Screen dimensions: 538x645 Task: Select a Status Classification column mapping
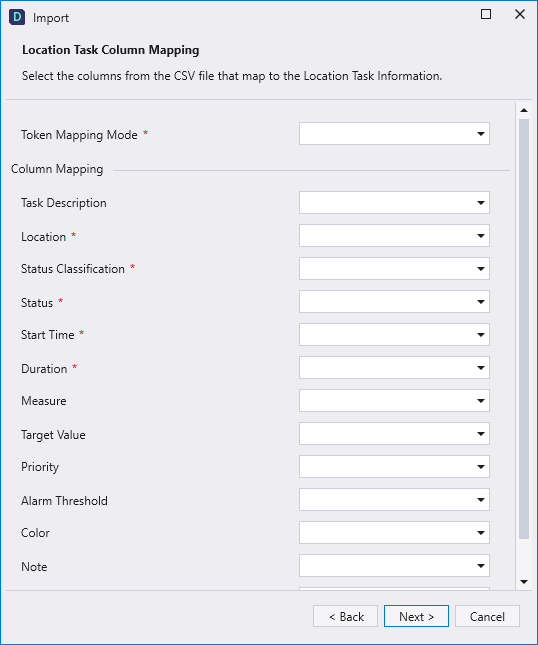coord(394,269)
